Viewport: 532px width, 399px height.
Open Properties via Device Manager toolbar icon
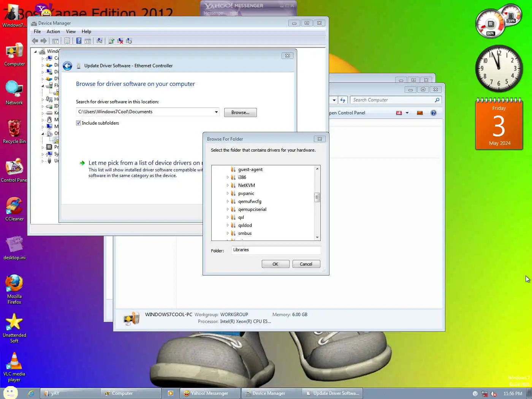click(67, 41)
